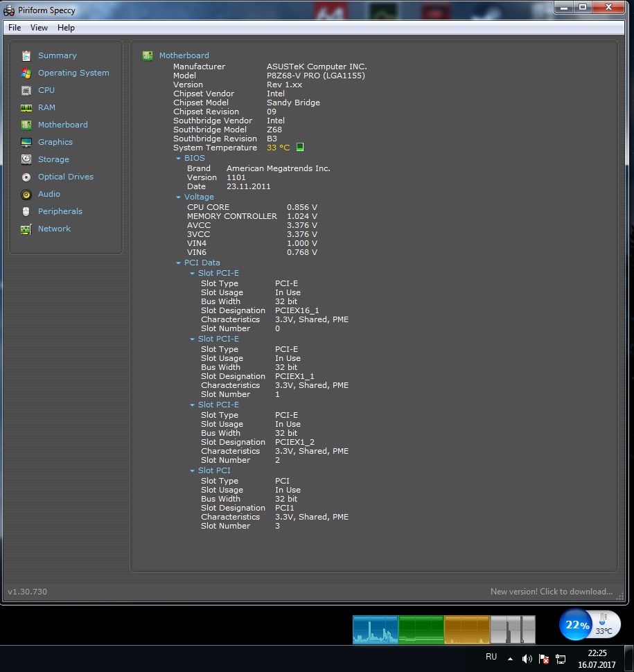Collapse Slot PCI-E for PCIEX1_1
The width and height of the screenshot is (634, 672).
(192, 339)
